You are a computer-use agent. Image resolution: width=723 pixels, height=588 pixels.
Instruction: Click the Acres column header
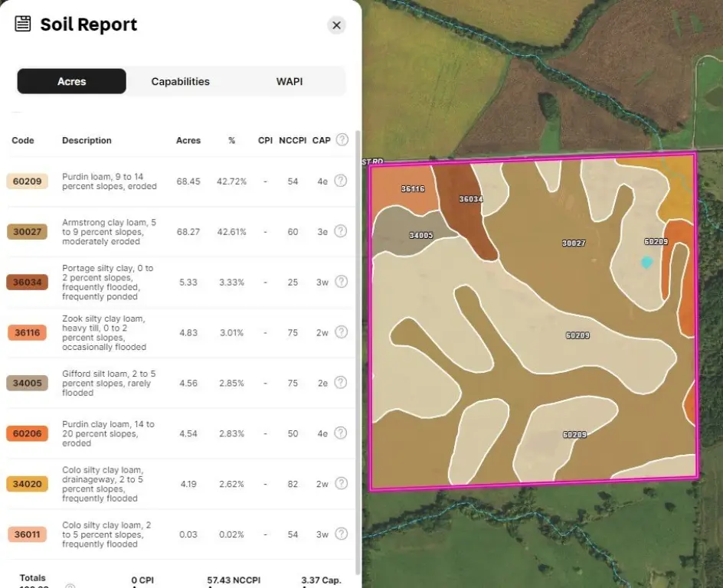[x=188, y=141]
